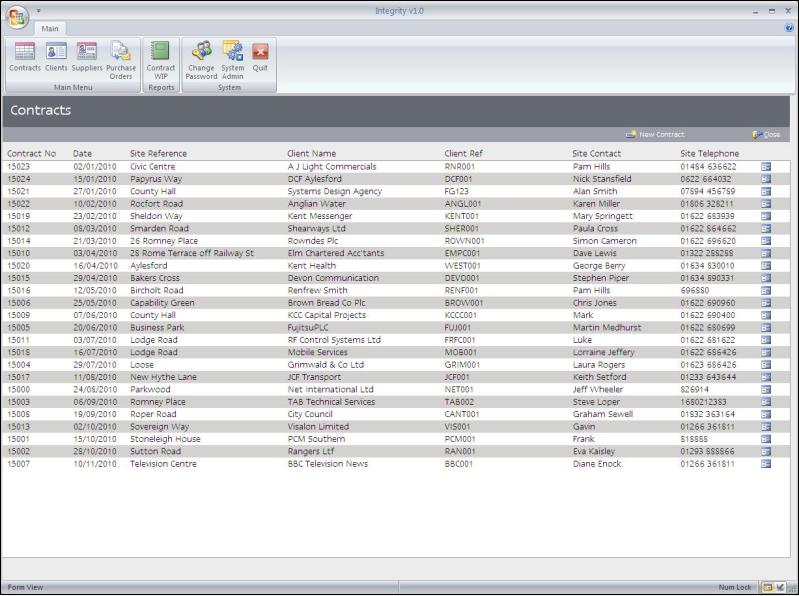Switch to Form View in status bar

(767, 588)
